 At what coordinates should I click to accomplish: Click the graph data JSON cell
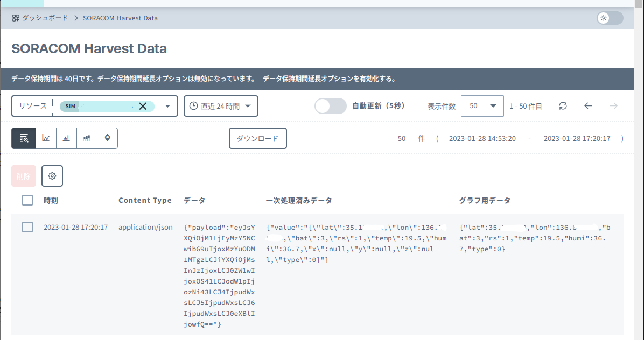tap(535, 238)
